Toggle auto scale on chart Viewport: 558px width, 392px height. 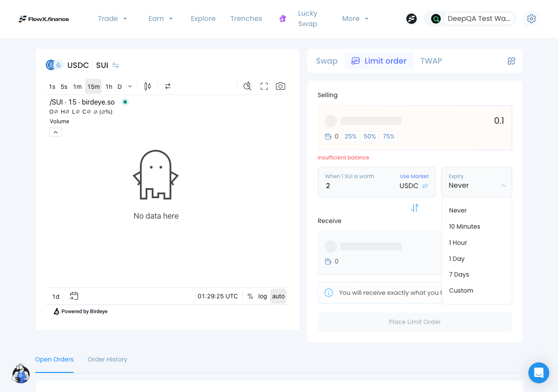(x=279, y=296)
